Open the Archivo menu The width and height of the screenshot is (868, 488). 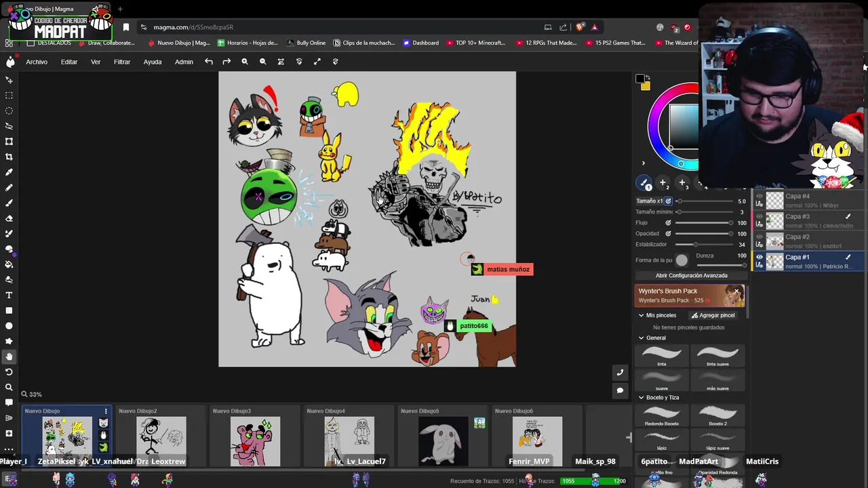(x=37, y=62)
